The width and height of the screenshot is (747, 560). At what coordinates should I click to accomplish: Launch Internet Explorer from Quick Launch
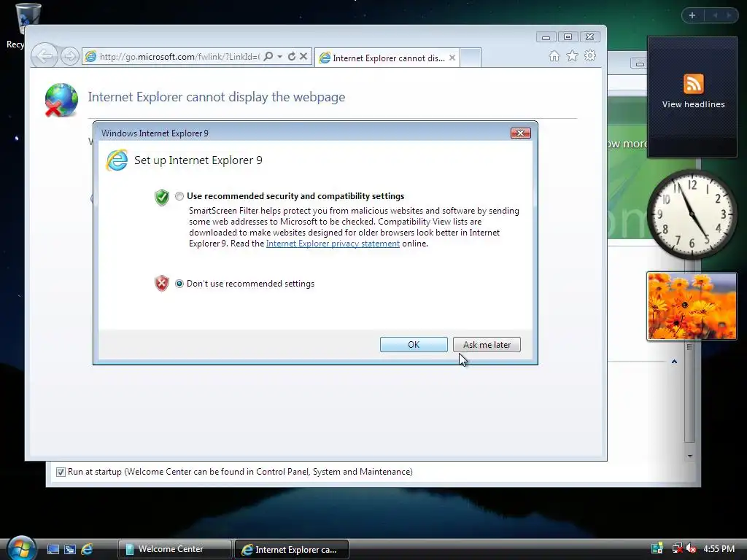(87, 549)
